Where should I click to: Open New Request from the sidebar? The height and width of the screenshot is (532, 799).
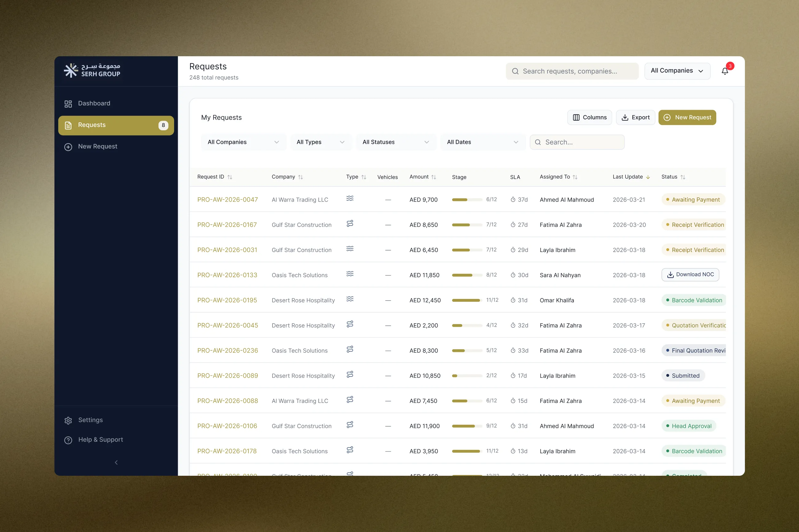pyautogui.click(x=116, y=147)
